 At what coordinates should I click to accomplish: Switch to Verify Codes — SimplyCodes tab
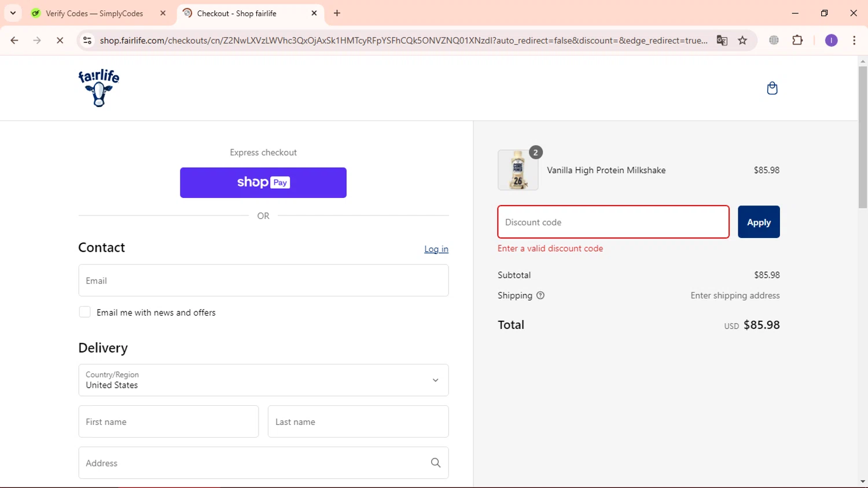coord(100,13)
